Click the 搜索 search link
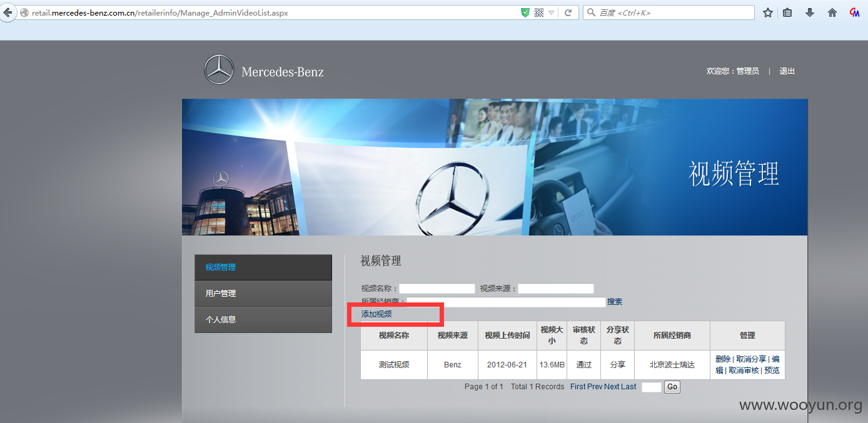 [x=615, y=302]
